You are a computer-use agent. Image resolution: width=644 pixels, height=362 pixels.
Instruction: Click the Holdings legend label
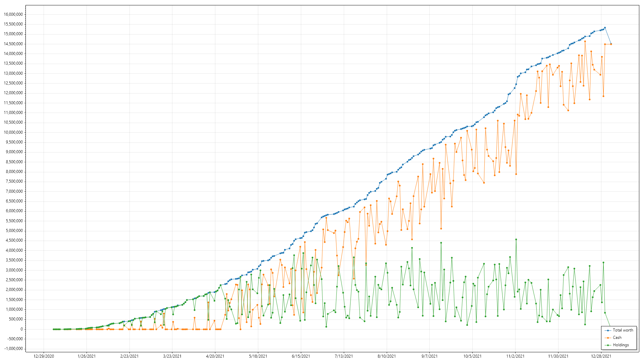[x=621, y=345]
